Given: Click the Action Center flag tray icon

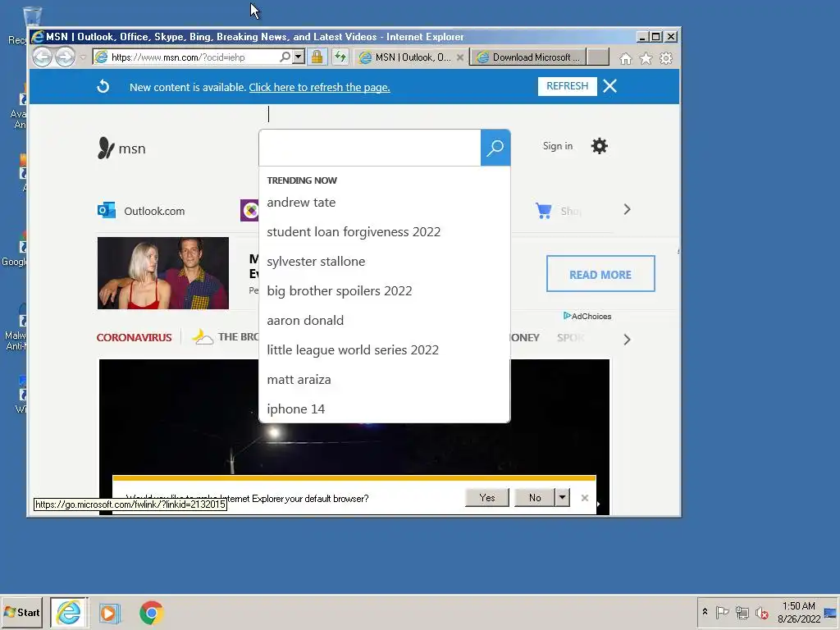Looking at the screenshot, I should pos(722,612).
